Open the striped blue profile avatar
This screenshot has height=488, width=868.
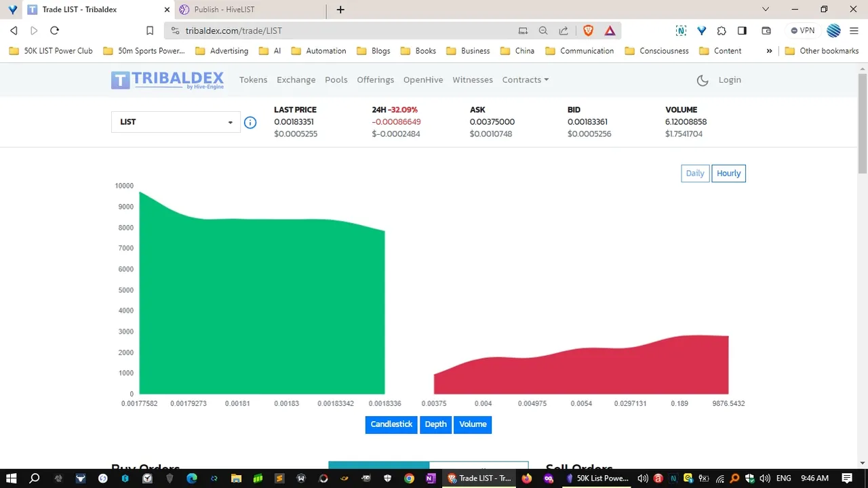834,30
